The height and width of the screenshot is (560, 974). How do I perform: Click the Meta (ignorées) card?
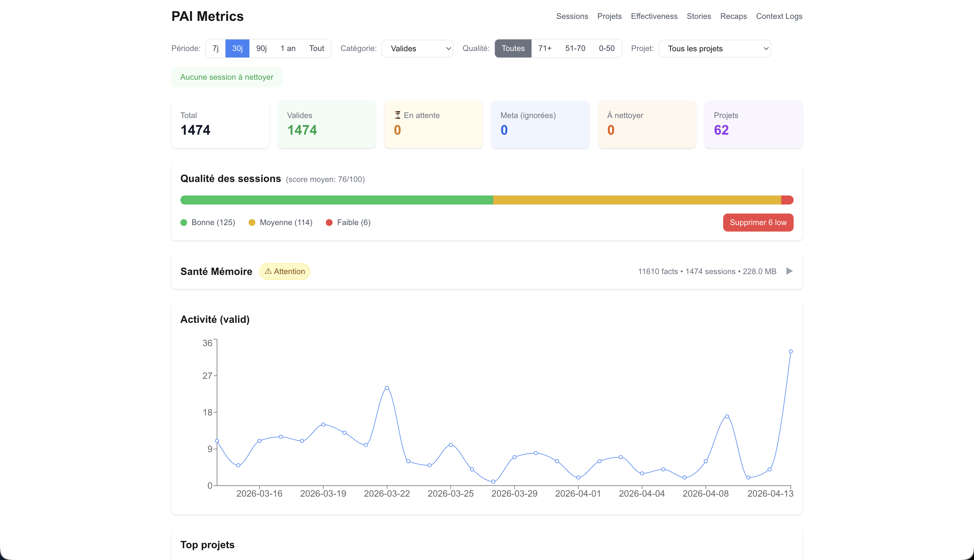540,125
